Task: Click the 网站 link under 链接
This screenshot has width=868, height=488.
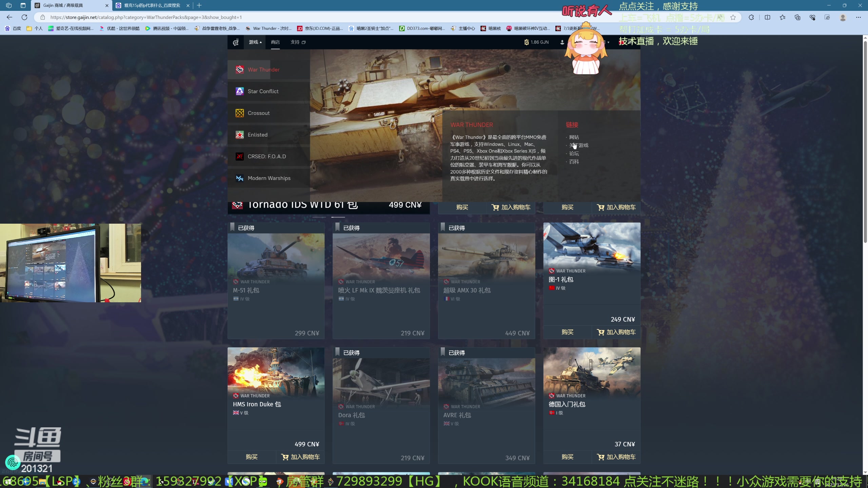Action: (x=574, y=137)
